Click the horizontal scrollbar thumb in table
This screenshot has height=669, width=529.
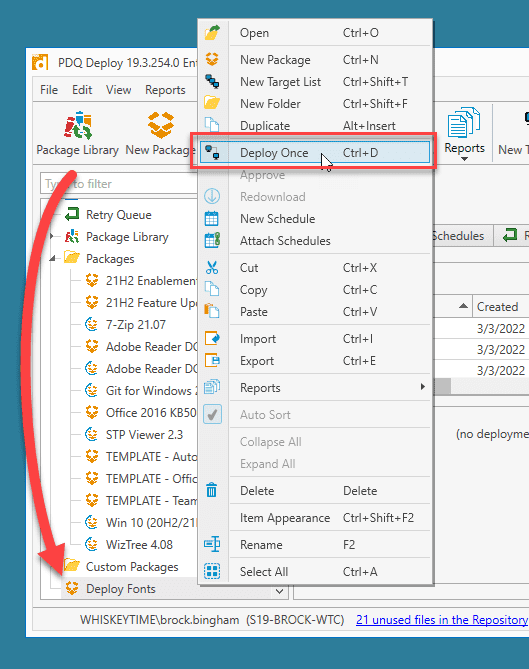click(442, 387)
